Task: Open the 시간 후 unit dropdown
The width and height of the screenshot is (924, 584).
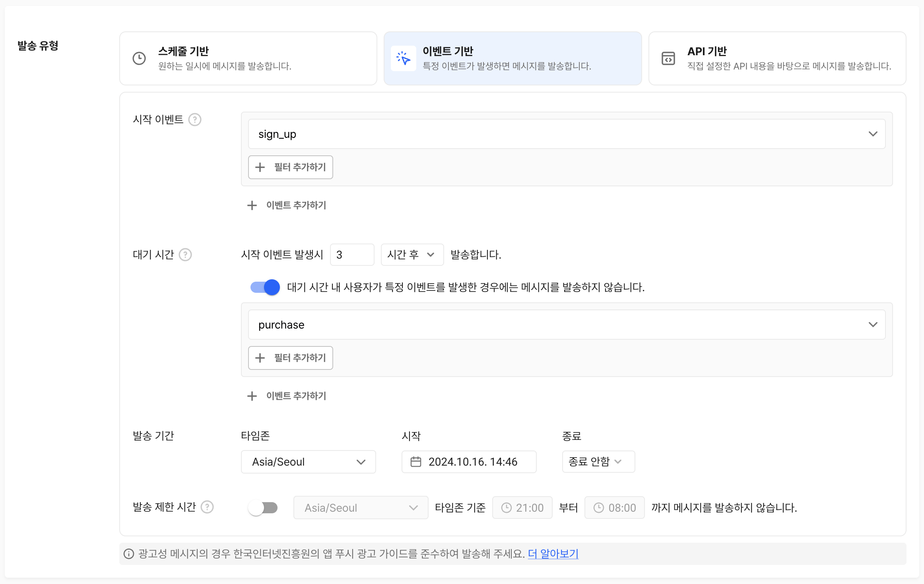Action: tap(412, 255)
